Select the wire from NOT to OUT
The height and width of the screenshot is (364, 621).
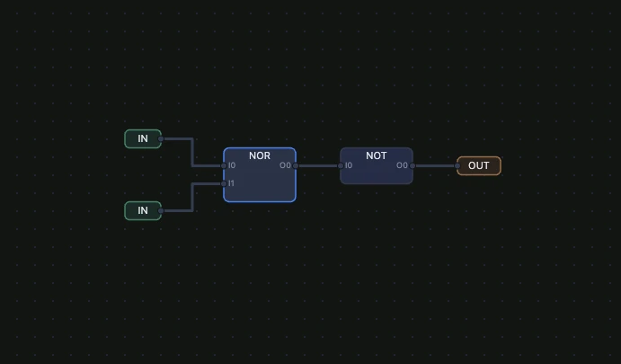pyautogui.click(x=435, y=165)
